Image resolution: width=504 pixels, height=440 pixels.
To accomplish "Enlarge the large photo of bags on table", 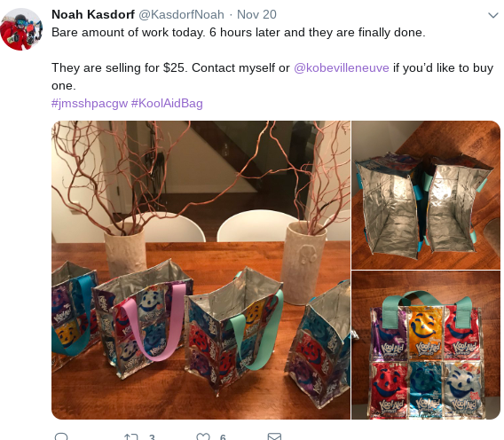I will tap(201, 270).
